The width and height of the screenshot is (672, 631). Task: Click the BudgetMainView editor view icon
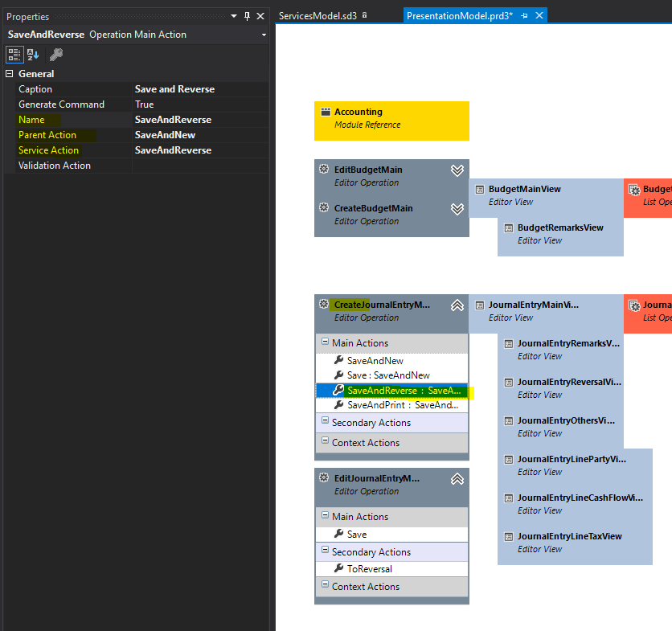pyautogui.click(x=480, y=190)
